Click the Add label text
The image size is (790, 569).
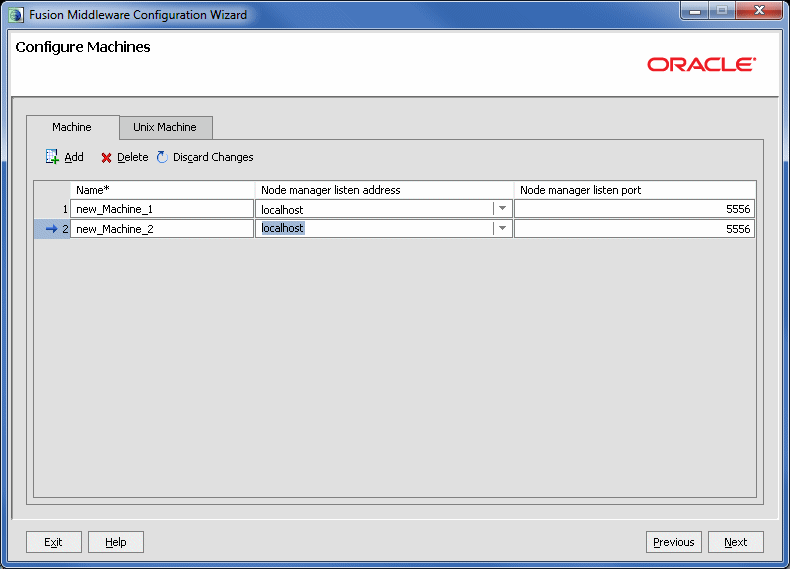[74, 157]
